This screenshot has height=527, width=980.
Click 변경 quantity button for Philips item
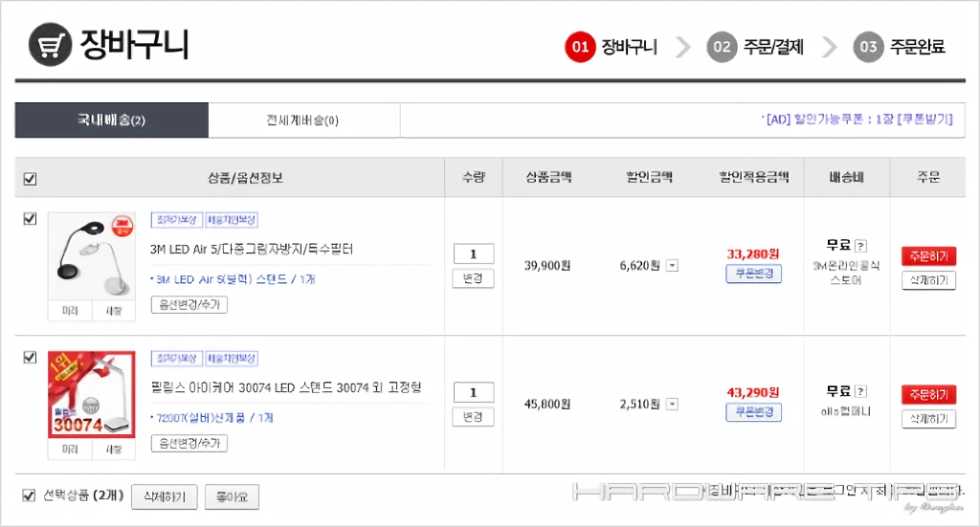(x=473, y=417)
